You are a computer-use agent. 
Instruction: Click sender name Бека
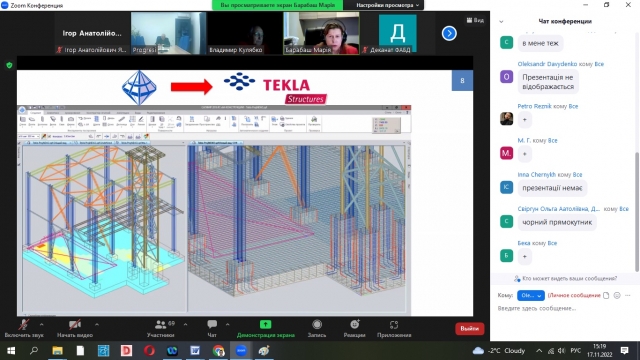coord(524,243)
